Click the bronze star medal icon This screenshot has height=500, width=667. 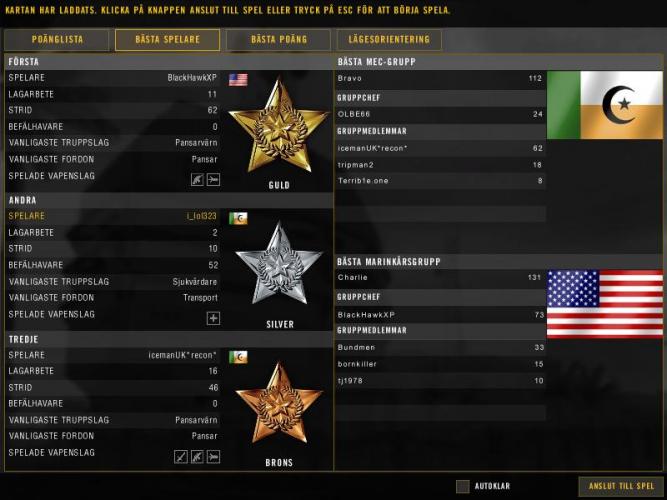[279, 403]
